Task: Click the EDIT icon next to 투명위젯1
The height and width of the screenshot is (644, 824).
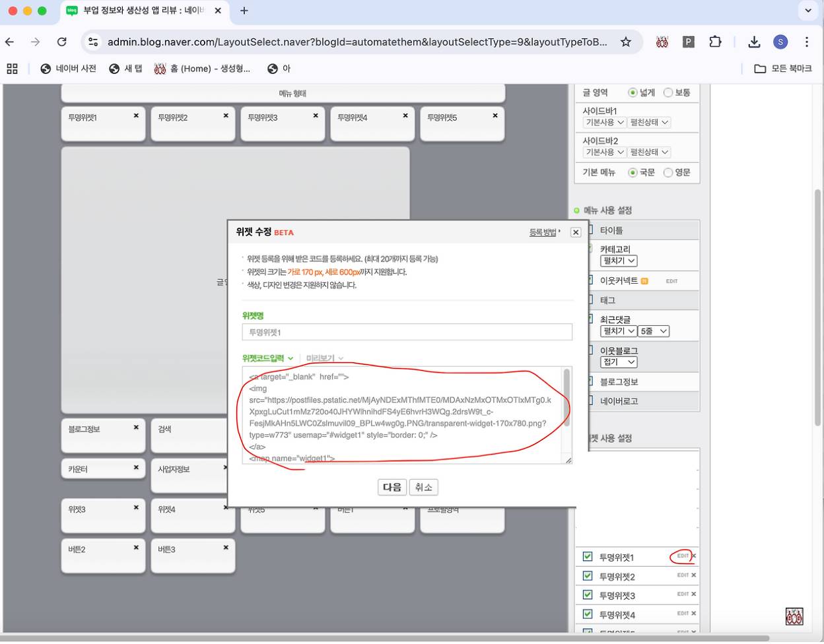Action: click(x=682, y=556)
